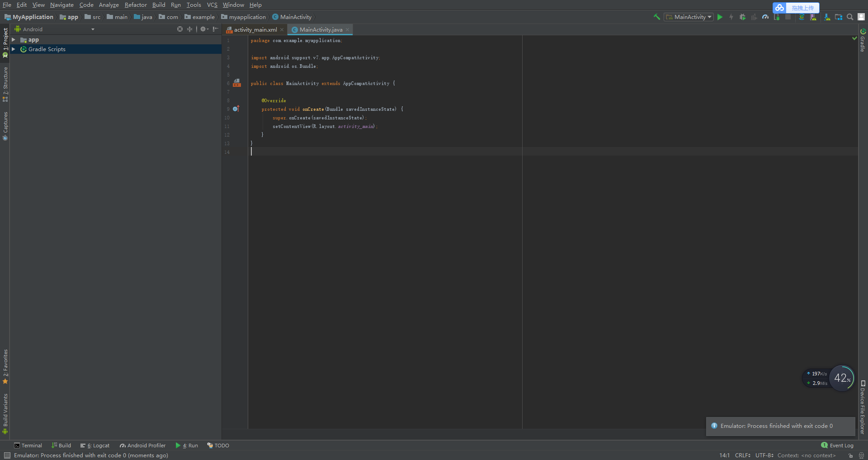The image size is (868, 460).
Task: Click the Search Everywhere magnifier icon
Action: tap(850, 17)
